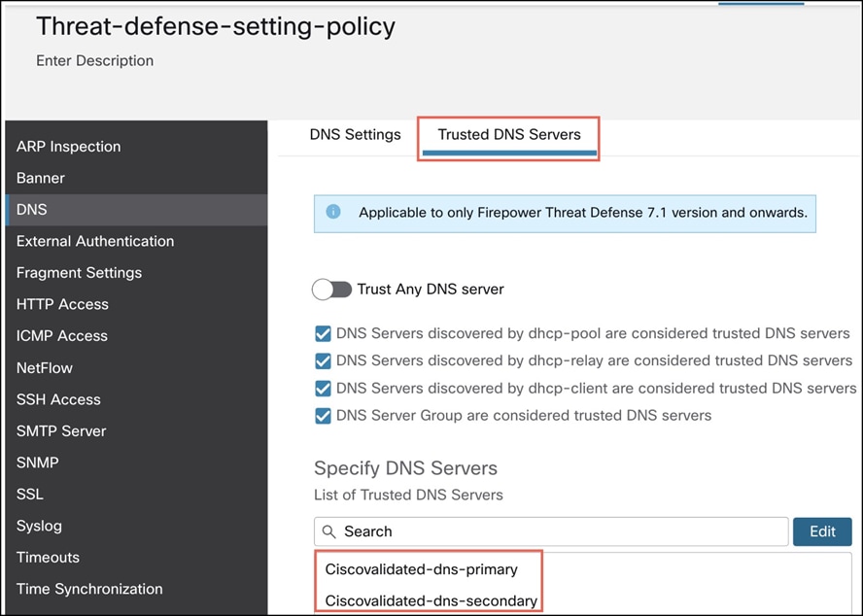The image size is (863, 616).
Task: Uncheck DNS Server Group trusted checkbox
Action: [x=324, y=416]
